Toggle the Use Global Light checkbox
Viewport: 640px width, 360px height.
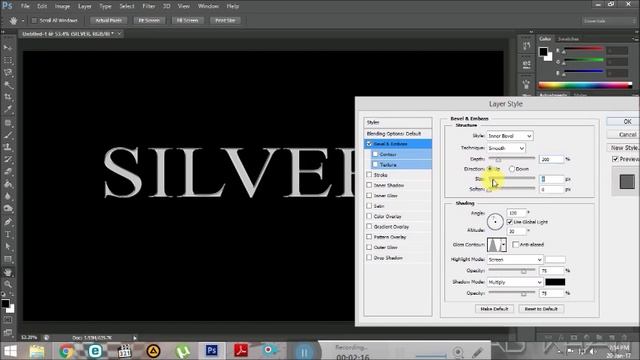coord(509,222)
